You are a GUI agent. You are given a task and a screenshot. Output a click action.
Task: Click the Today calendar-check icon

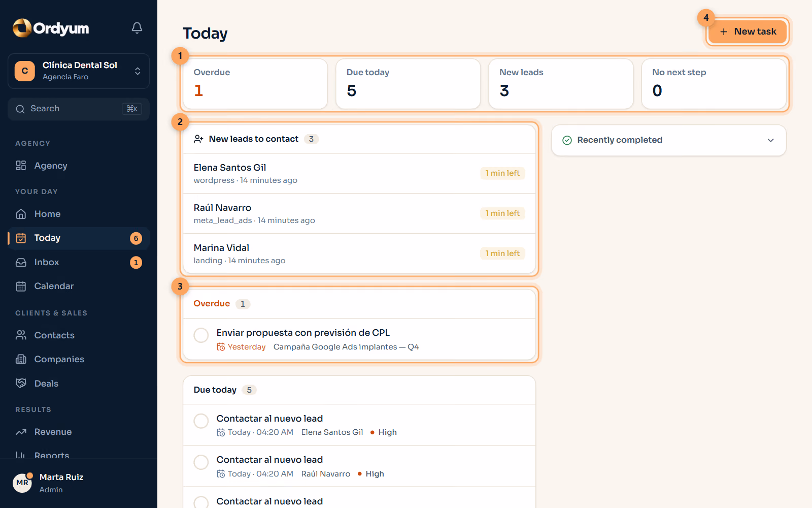(21, 238)
